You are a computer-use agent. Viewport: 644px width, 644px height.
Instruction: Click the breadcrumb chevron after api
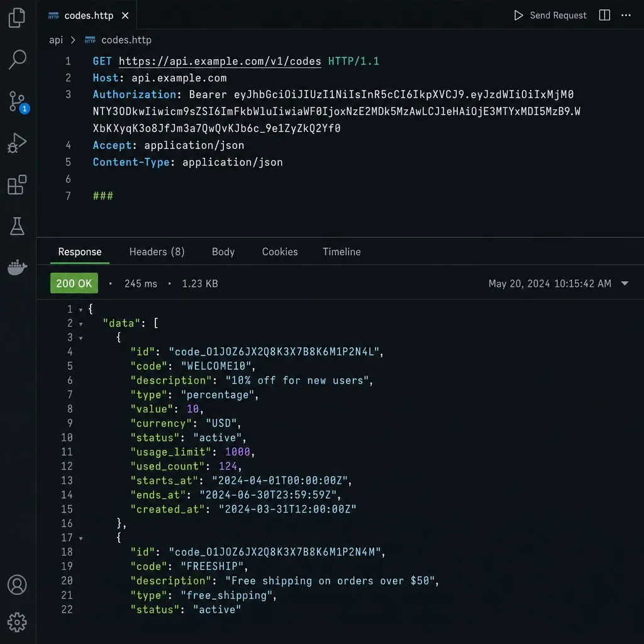[73, 40]
